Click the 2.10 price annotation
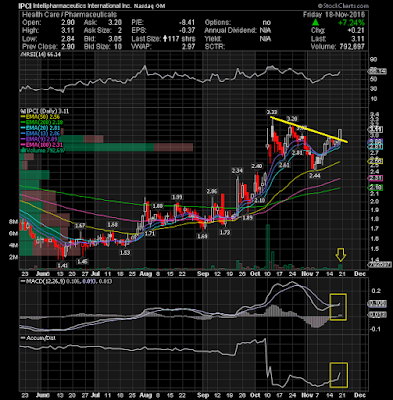Viewport: 393px width, 400px height. tap(259, 200)
